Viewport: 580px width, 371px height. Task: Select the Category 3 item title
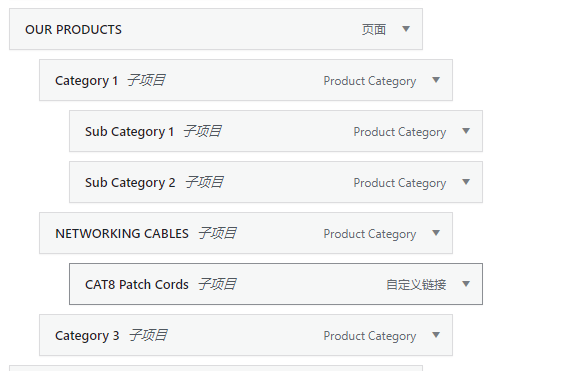(87, 336)
